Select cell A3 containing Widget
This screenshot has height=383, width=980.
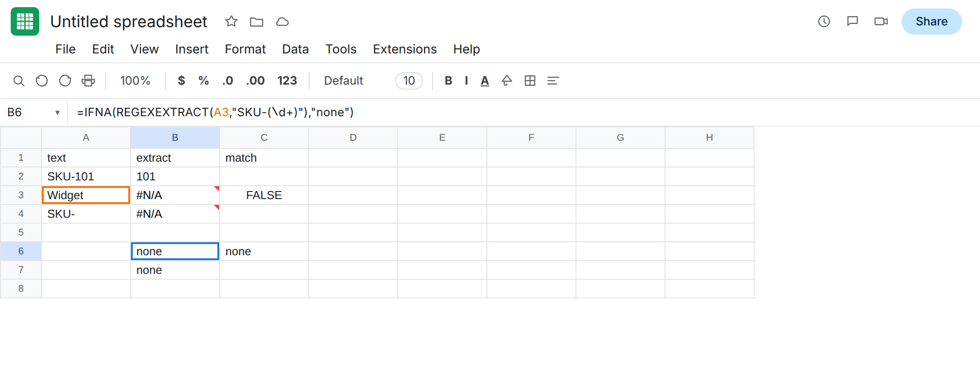[x=86, y=195]
